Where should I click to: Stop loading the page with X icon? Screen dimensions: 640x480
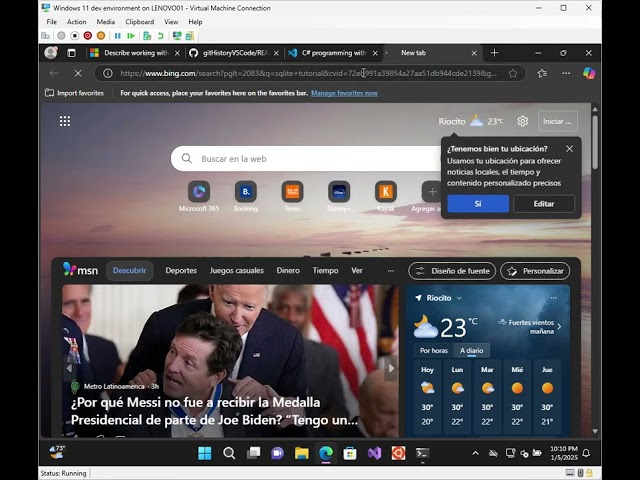click(78, 73)
